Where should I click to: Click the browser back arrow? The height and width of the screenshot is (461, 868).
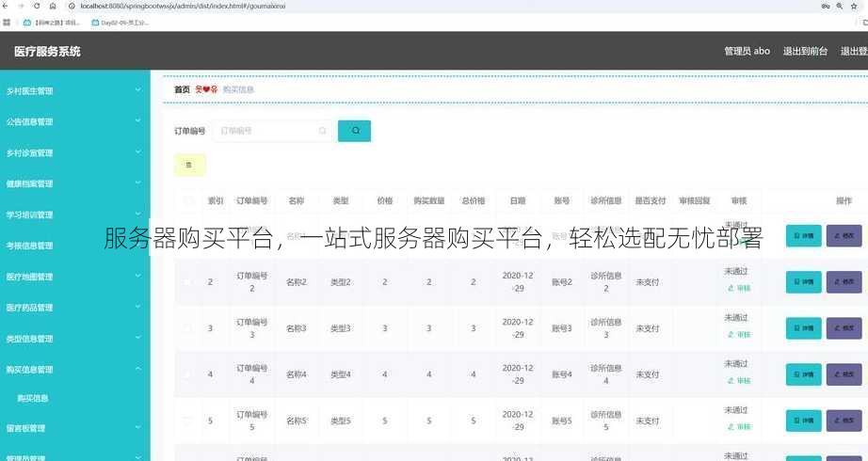pos(7,6)
